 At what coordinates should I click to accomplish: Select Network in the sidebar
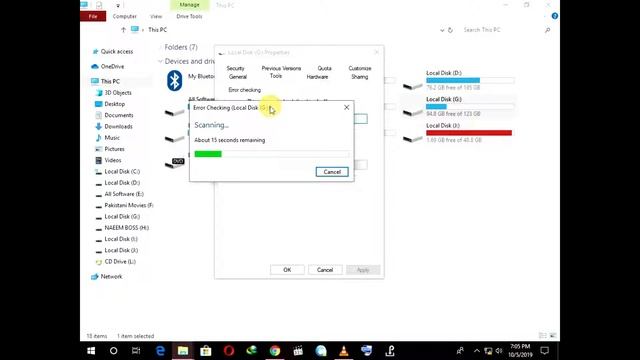pos(111,277)
